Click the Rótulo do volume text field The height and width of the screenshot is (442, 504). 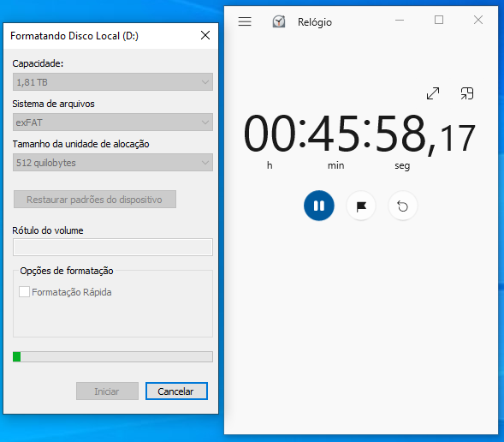click(x=113, y=247)
